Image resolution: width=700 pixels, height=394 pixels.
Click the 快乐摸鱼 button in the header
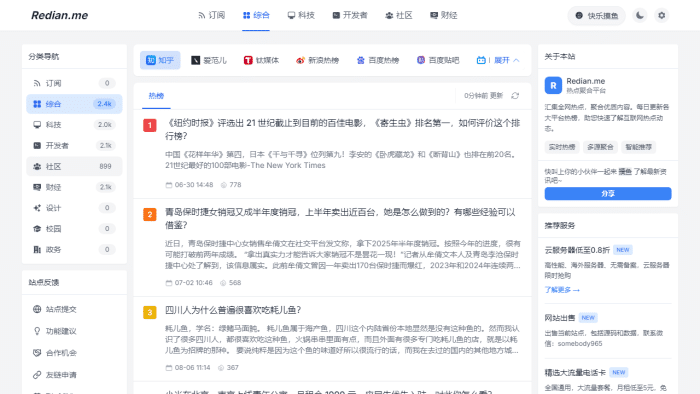point(596,16)
